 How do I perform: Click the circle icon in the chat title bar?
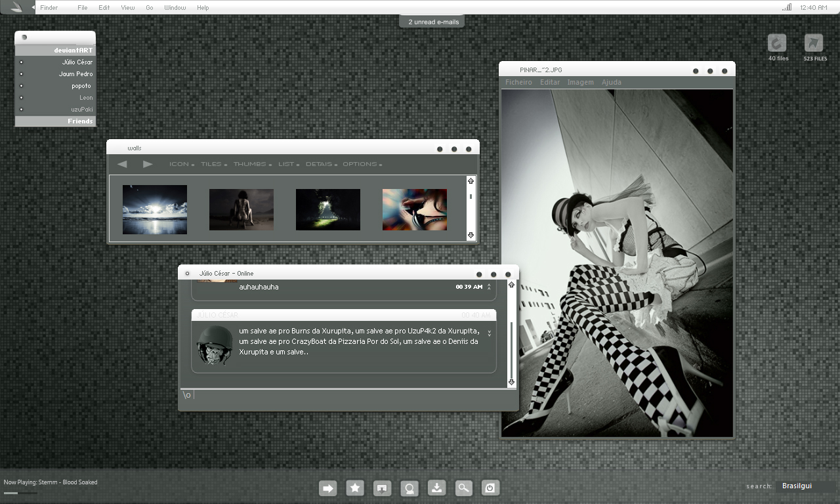(x=187, y=274)
